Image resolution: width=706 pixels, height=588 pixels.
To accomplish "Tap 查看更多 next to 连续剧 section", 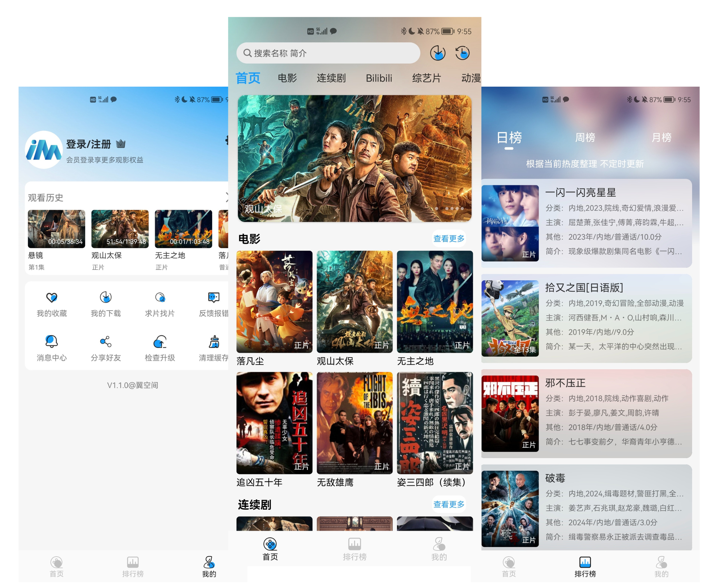I will point(449,504).
